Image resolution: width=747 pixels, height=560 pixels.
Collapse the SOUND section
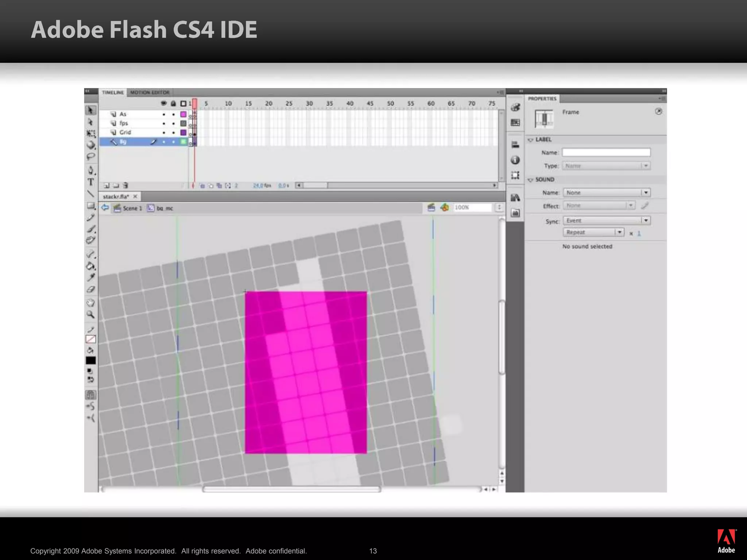point(530,180)
